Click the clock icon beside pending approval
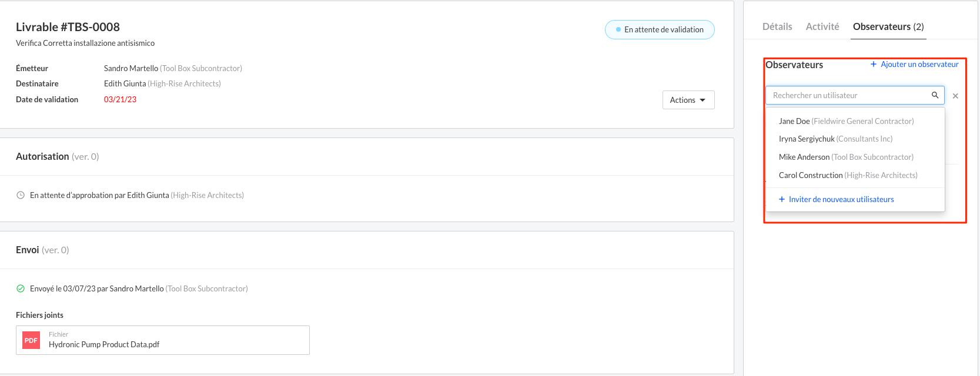This screenshot has height=376, width=980. (x=21, y=195)
